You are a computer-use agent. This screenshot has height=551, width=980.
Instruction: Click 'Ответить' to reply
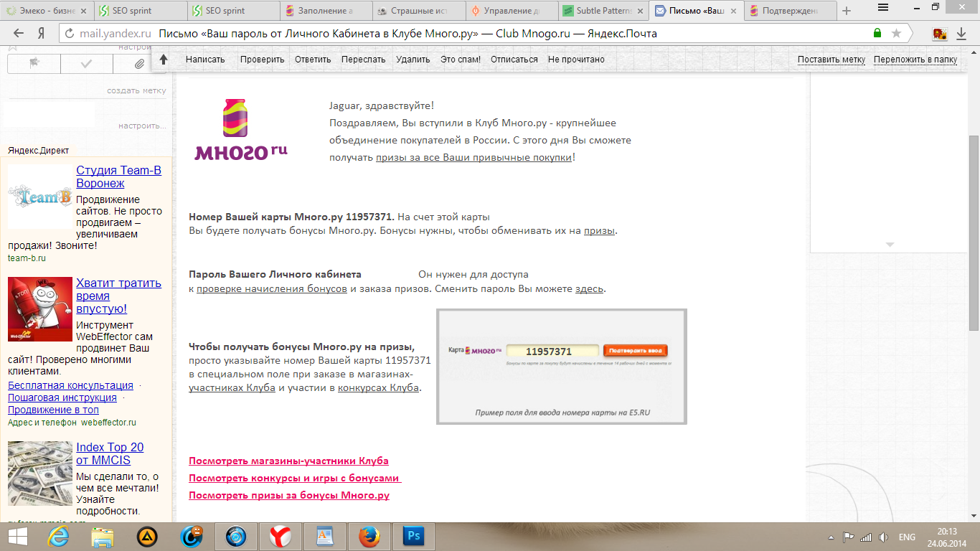point(313,60)
